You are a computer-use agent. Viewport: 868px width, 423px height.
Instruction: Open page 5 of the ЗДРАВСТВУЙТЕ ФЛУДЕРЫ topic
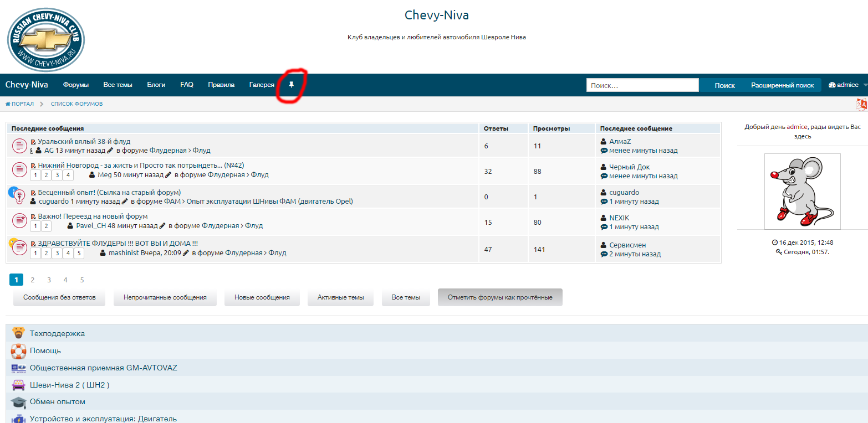[x=79, y=254]
